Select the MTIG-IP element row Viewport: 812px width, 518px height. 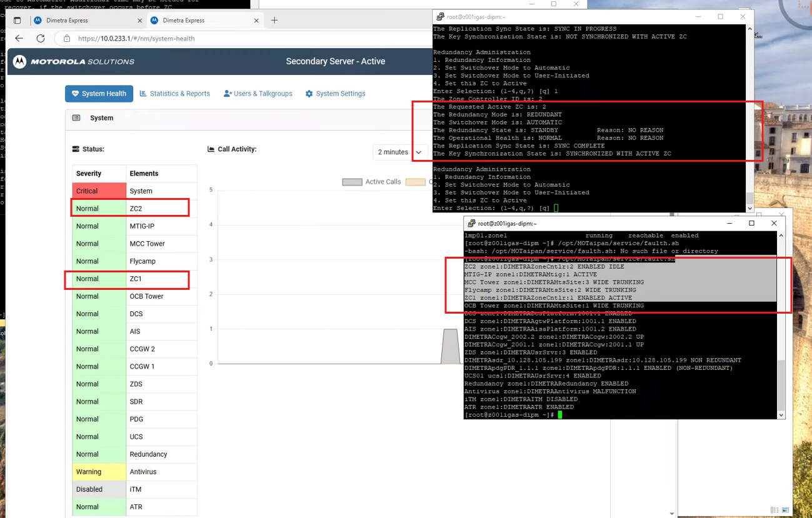coord(135,226)
